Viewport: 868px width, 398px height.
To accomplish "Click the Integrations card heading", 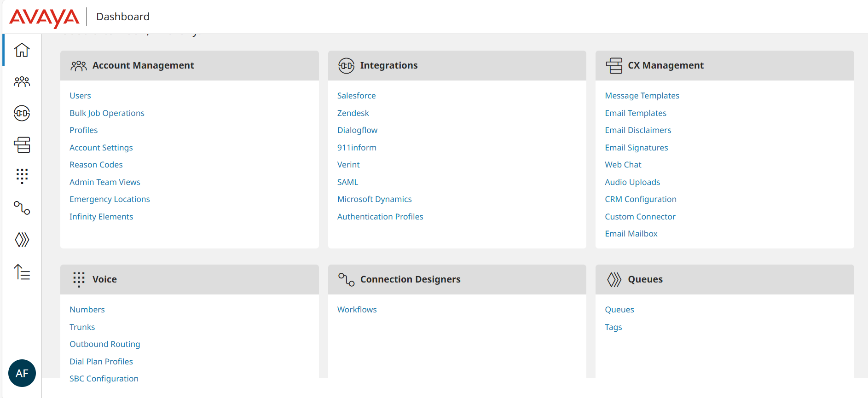I will pos(389,66).
